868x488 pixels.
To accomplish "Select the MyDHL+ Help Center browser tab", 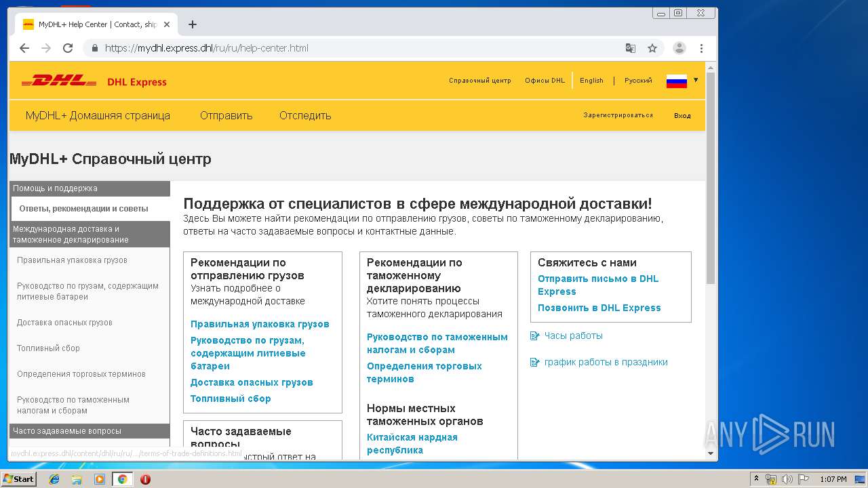I will click(96, 24).
